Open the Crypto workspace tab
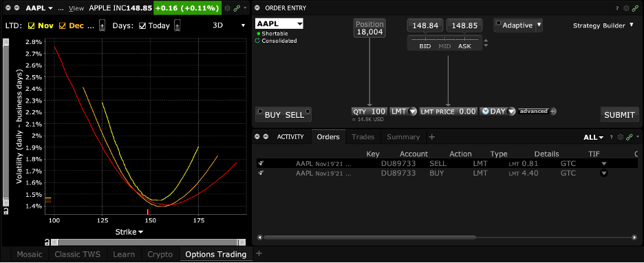The image size is (644, 263). 160,254
